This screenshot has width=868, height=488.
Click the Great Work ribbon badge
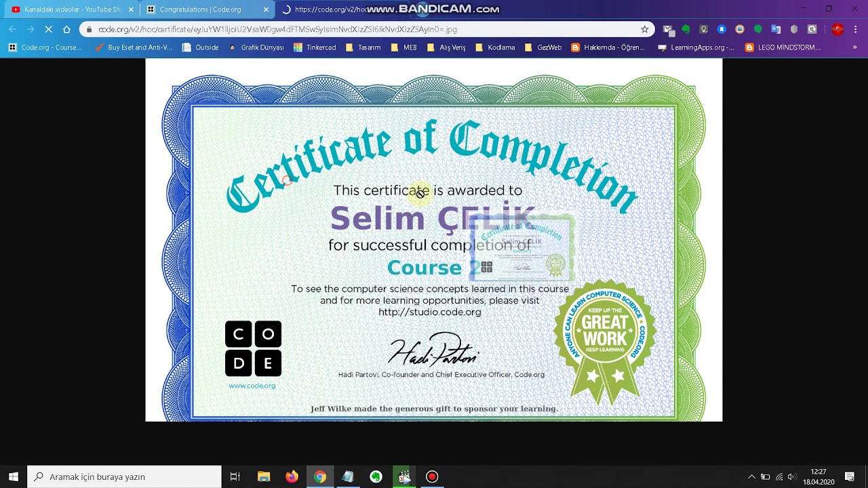point(605,341)
